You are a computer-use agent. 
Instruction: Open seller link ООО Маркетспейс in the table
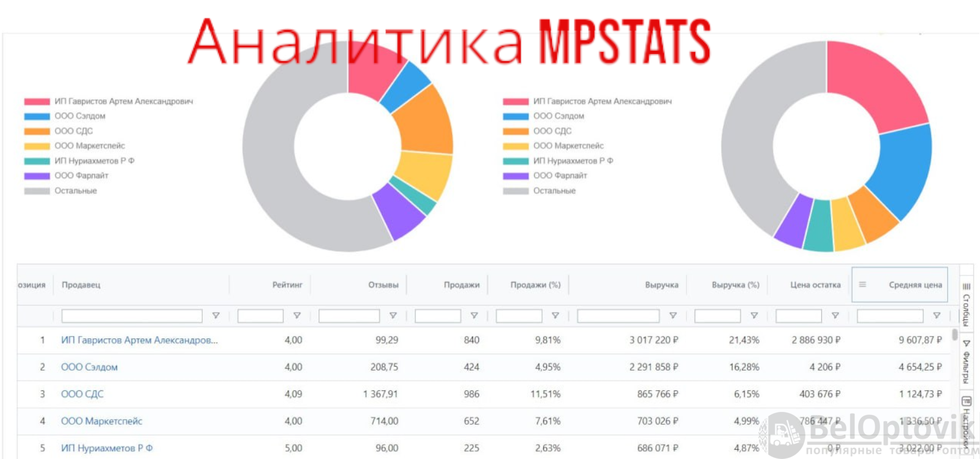101,421
